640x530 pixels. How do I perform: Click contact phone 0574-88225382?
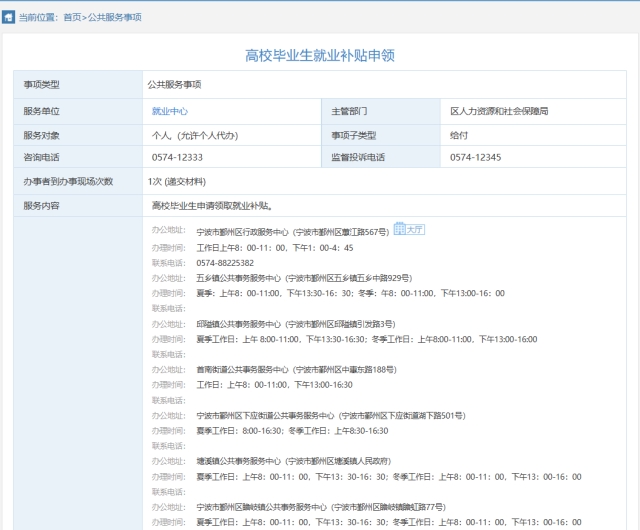(x=225, y=263)
